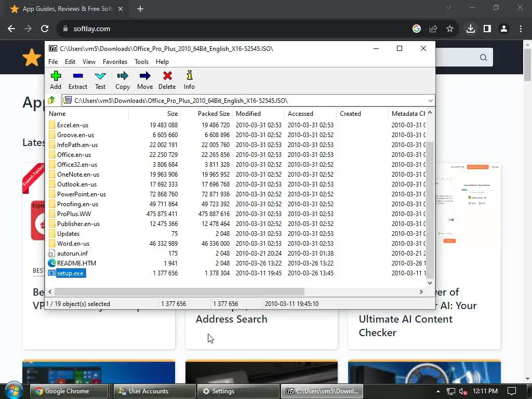The width and height of the screenshot is (532, 399).
Task: Click Chrome downloads icon in toolbar
Action: [x=471, y=29]
